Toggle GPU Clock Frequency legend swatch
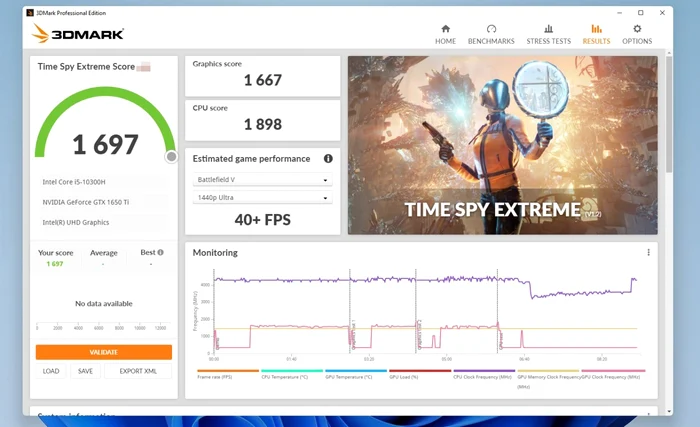700x427 pixels. [x=613, y=371]
